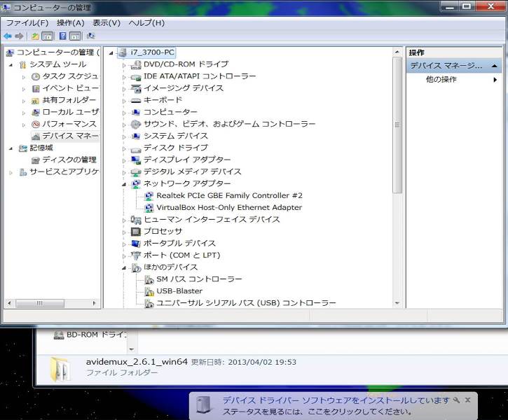Click the Scan for hardware changes icon
The width and height of the screenshot is (508, 420).
(x=91, y=36)
